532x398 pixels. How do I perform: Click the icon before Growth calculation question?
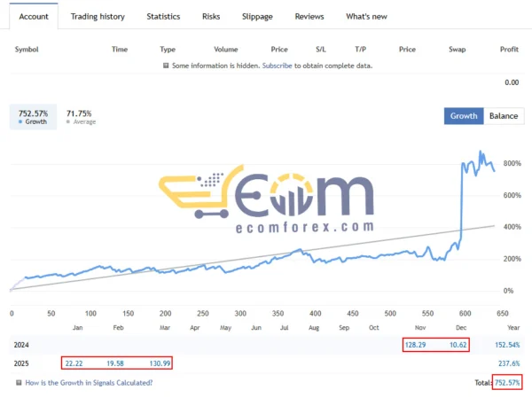pos(19,382)
